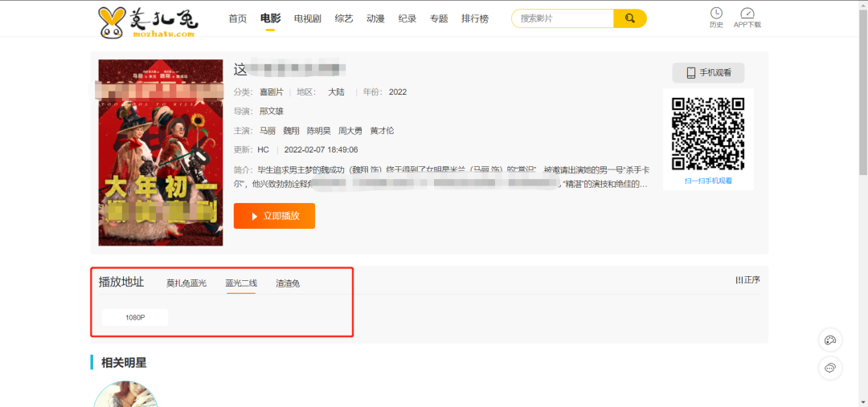Go to 首页 in navigation

237,18
